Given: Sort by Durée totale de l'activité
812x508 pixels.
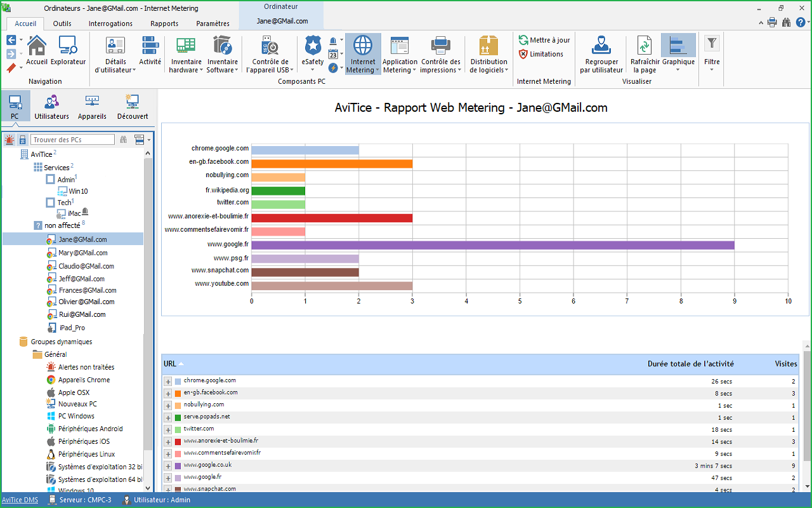Looking at the screenshot, I should (x=690, y=364).
